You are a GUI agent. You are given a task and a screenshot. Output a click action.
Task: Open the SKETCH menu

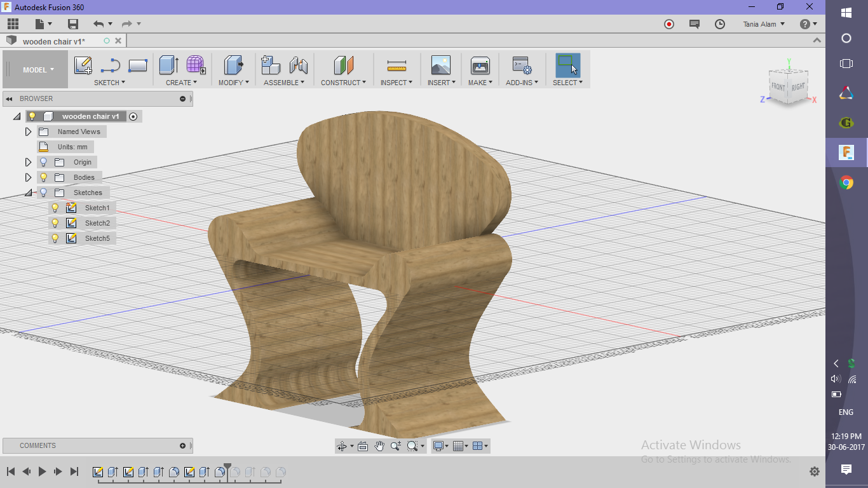(109, 83)
